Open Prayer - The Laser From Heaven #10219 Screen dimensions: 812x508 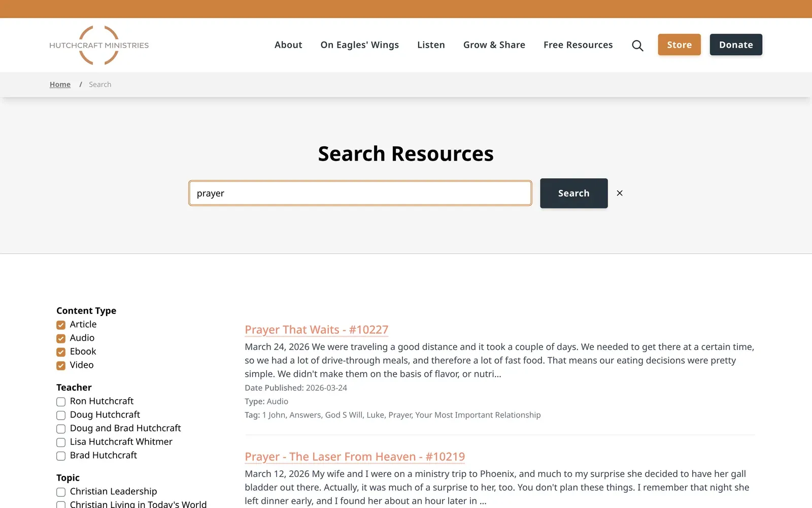point(355,457)
